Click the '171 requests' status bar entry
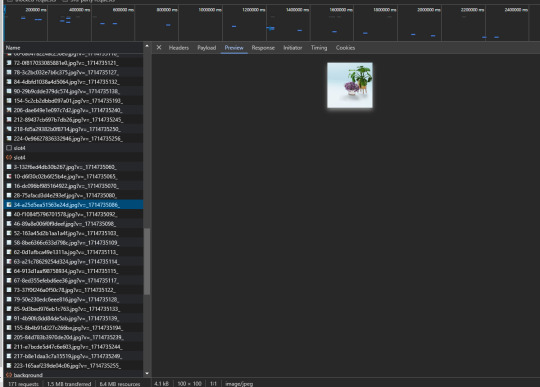This screenshot has width=540, height=387. click(23, 384)
